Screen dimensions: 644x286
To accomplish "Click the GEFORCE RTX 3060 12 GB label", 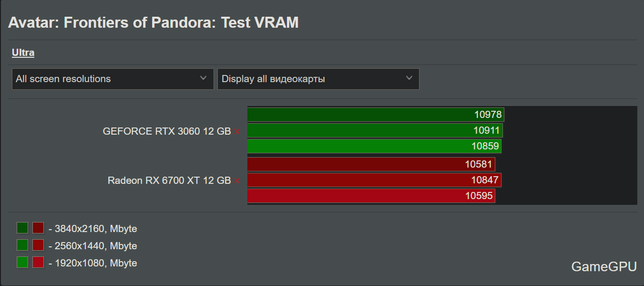I will click(x=167, y=131).
